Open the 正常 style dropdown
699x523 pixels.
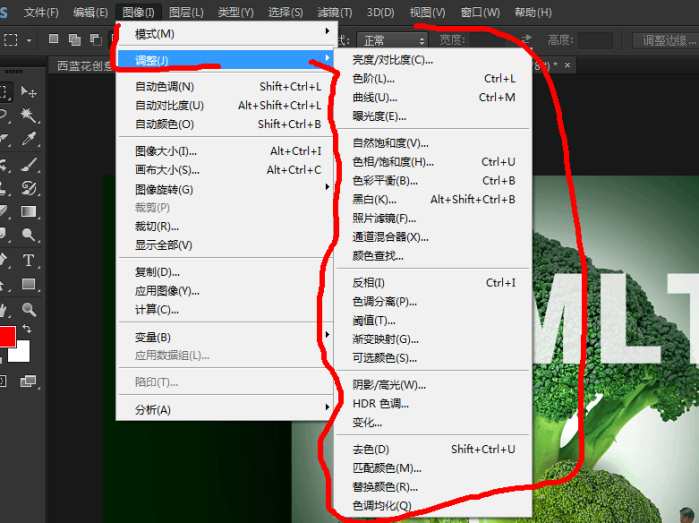pyautogui.click(x=392, y=41)
